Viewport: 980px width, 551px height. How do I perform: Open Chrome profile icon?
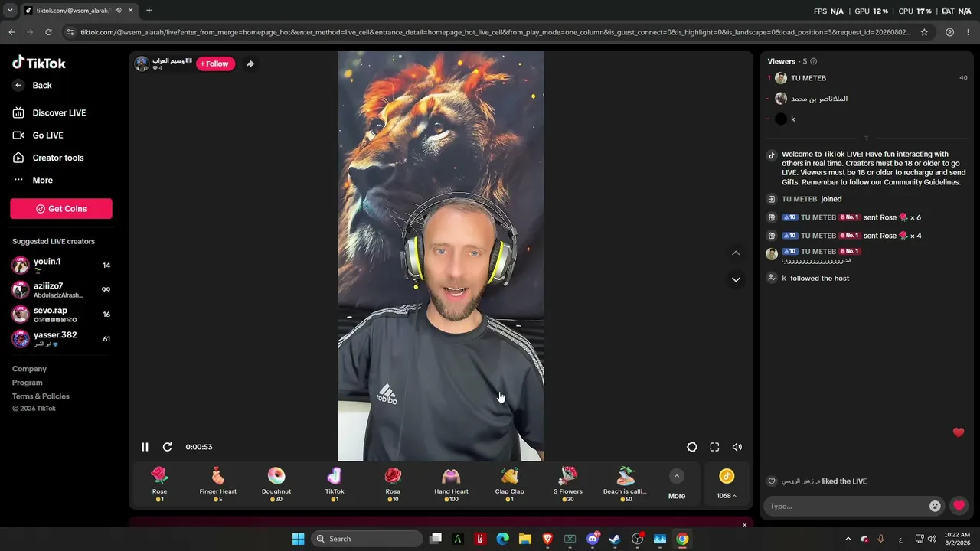click(949, 32)
